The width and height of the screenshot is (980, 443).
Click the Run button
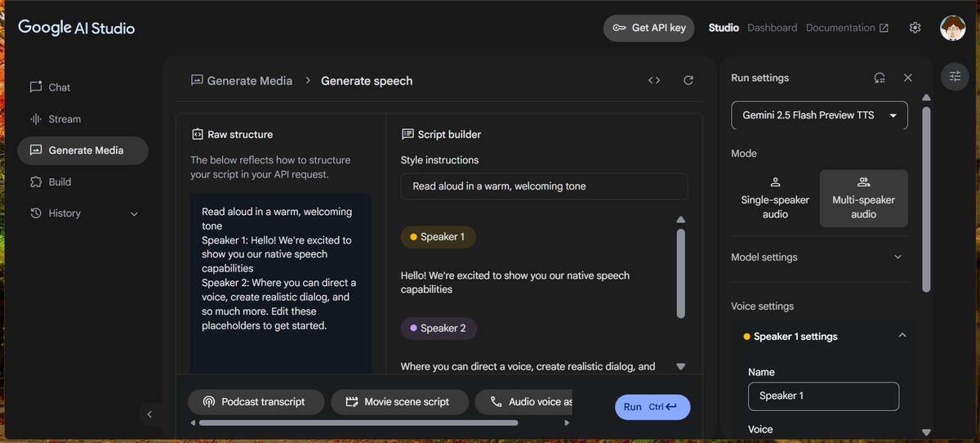(653, 407)
